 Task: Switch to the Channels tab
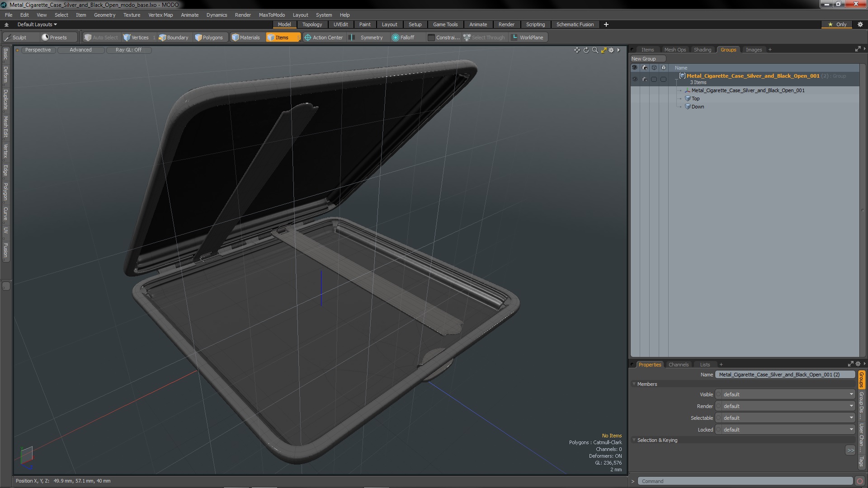[x=678, y=365]
